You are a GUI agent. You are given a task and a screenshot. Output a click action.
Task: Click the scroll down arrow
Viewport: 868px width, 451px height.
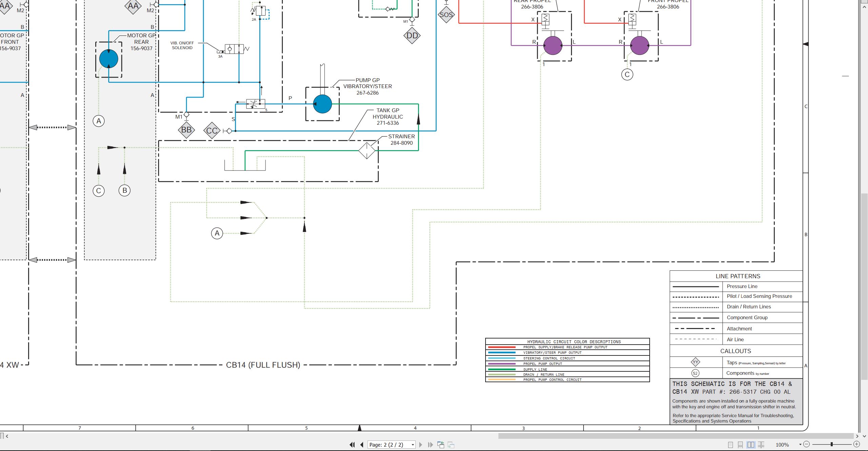click(x=865, y=436)
